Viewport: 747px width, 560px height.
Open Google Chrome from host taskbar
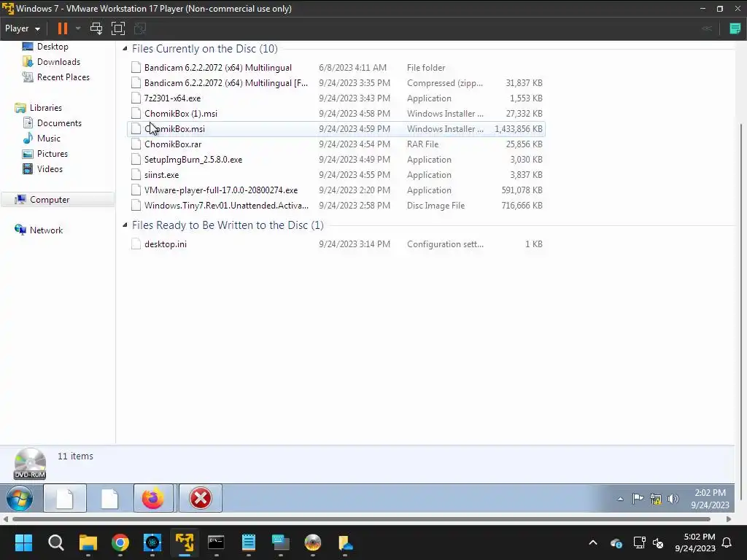120,542
